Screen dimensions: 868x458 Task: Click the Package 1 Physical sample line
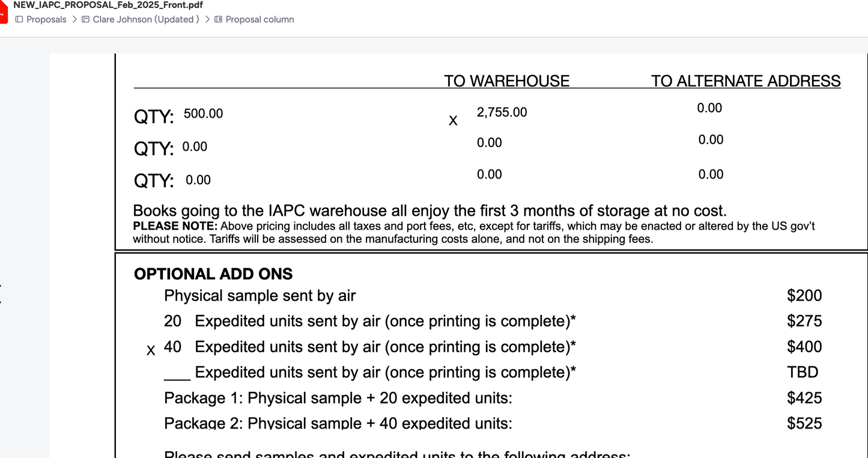click(x=338, y=398)
